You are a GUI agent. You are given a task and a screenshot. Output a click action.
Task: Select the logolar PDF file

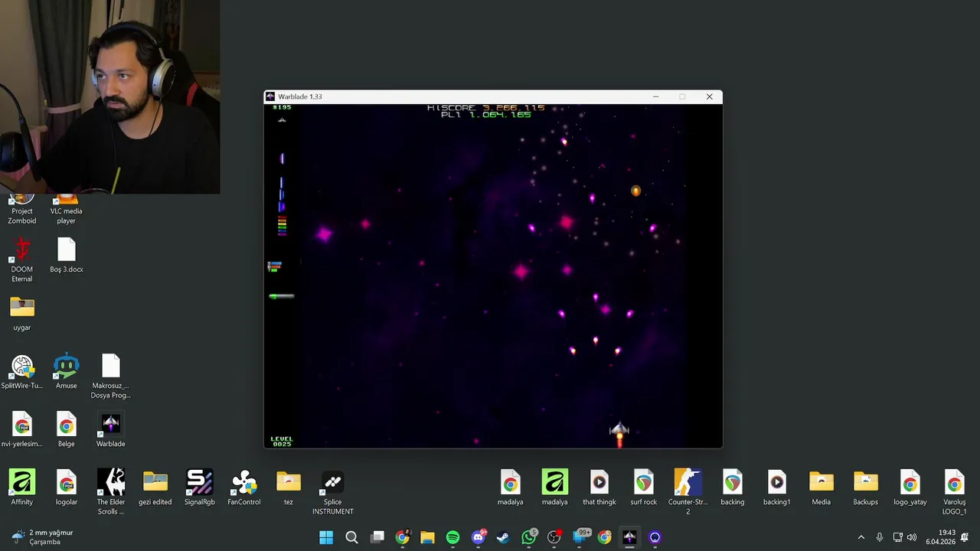click(67, 487)
